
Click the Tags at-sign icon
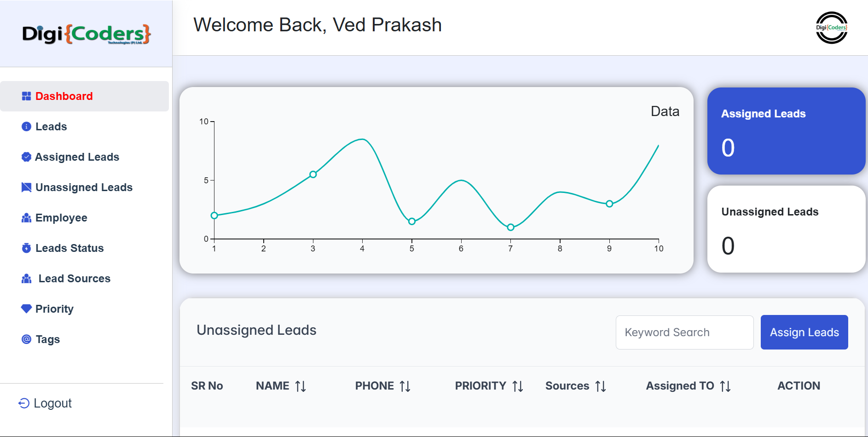tap(26, 339)
